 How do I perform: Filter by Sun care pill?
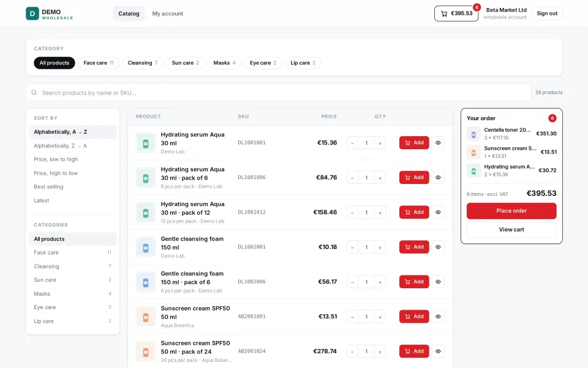(185, 63)
